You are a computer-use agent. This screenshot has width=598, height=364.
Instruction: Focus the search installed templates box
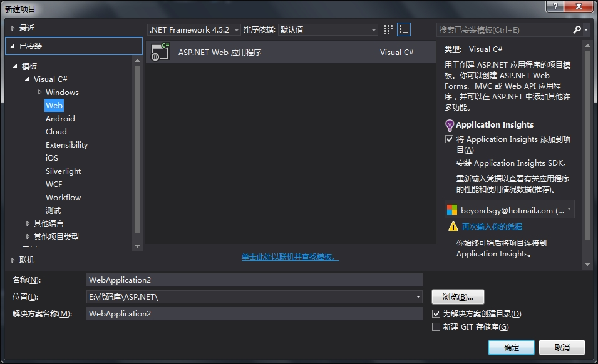coord(504,29)
